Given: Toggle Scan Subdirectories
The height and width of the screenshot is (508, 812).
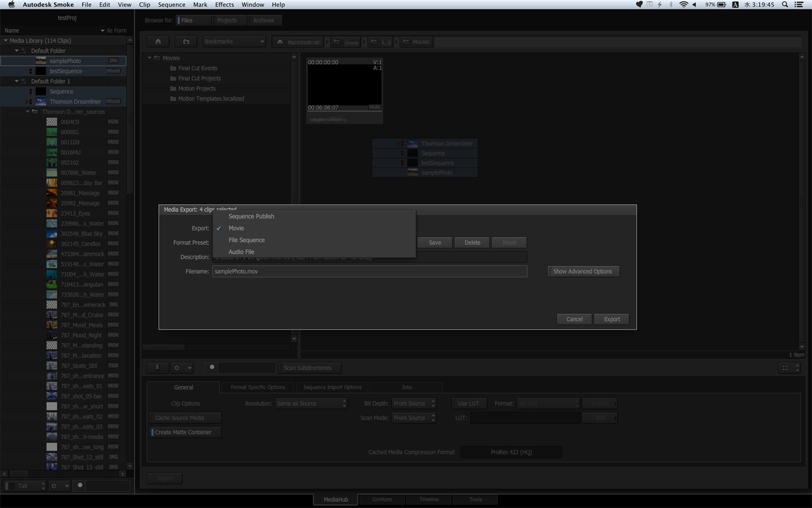Looking at the screenshot, I should point(310,367).
